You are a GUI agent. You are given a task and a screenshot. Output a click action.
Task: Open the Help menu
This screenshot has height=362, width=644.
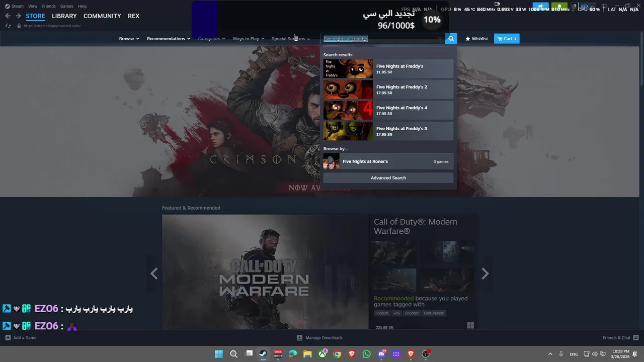[83, 6]
